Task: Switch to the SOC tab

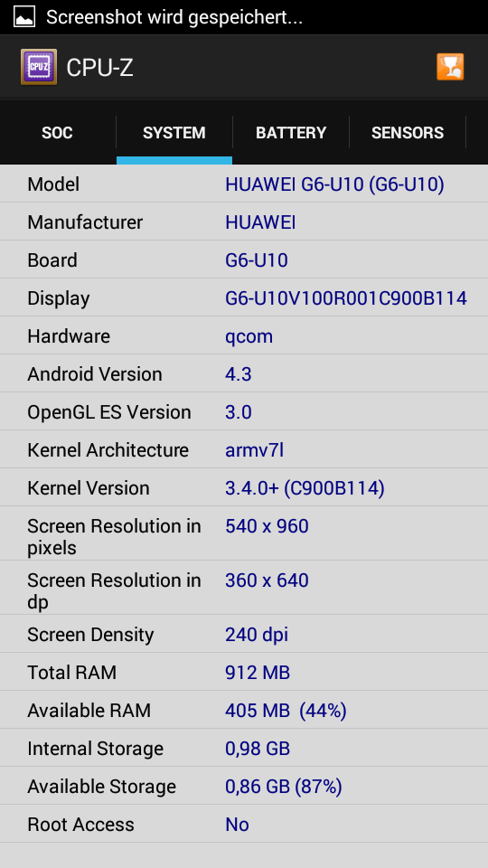Action: [58, 133]
